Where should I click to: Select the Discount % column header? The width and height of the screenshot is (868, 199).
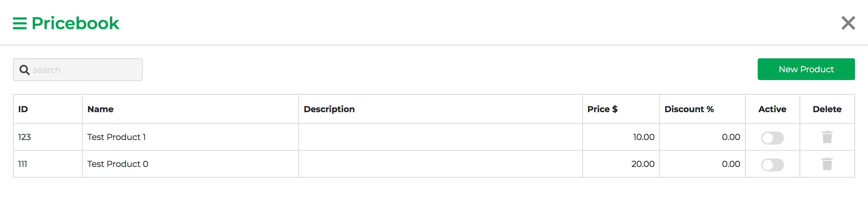click(x=689, y=109)
